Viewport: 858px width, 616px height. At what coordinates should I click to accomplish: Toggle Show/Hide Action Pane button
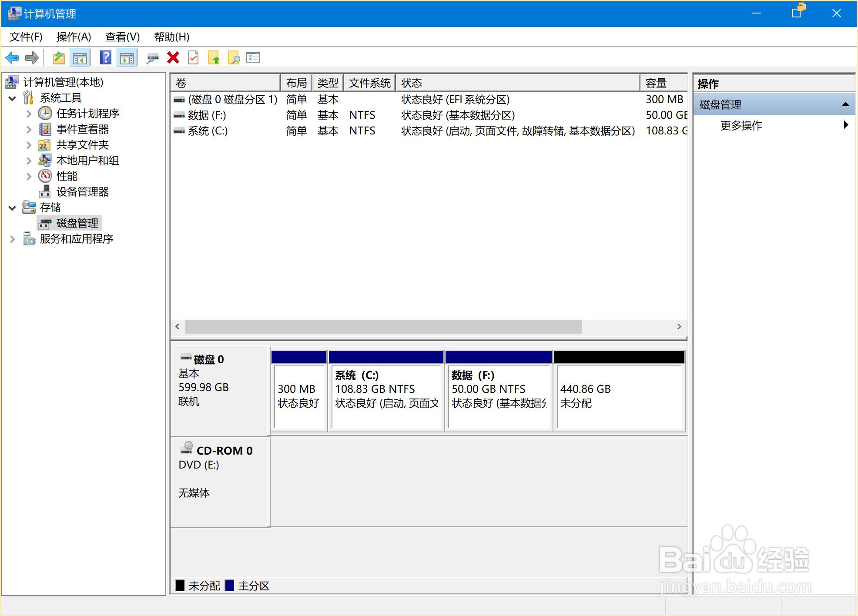click(127, 57)
